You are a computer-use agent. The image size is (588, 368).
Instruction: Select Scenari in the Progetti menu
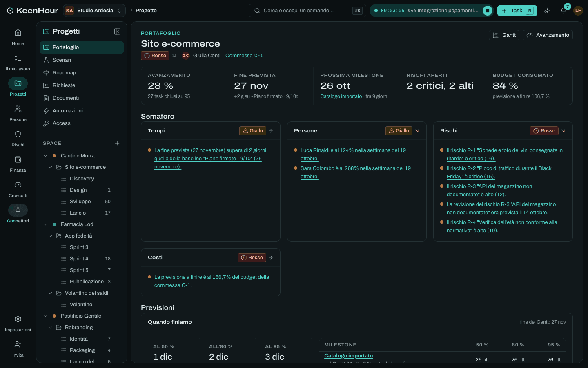point(82,60)
